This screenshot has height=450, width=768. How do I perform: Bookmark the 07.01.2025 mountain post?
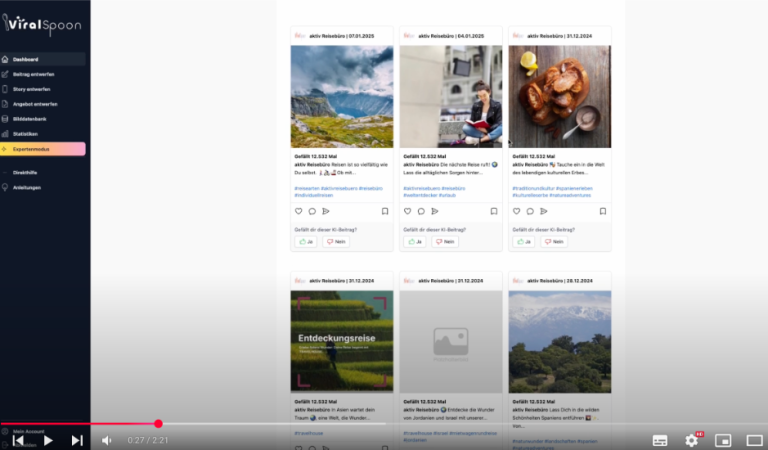coord(384,211)
